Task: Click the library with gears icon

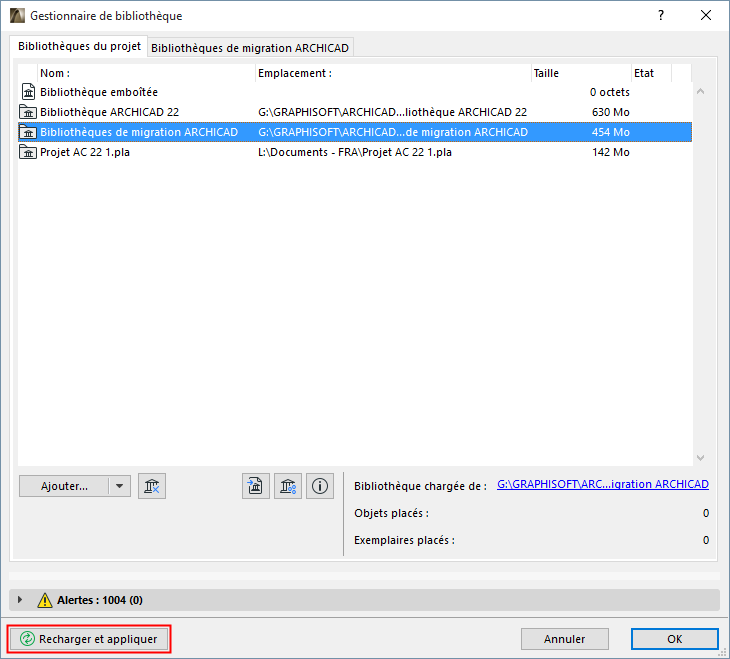Action: 288,486
